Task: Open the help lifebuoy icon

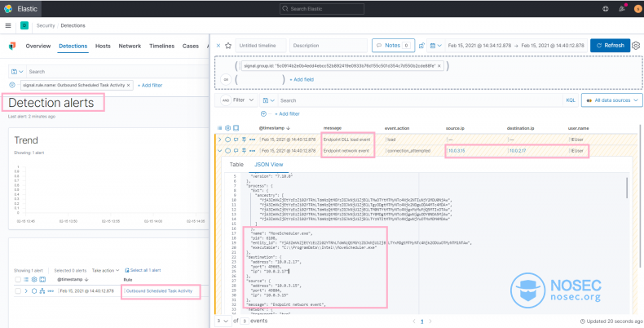Action: [x=606, y=9]
